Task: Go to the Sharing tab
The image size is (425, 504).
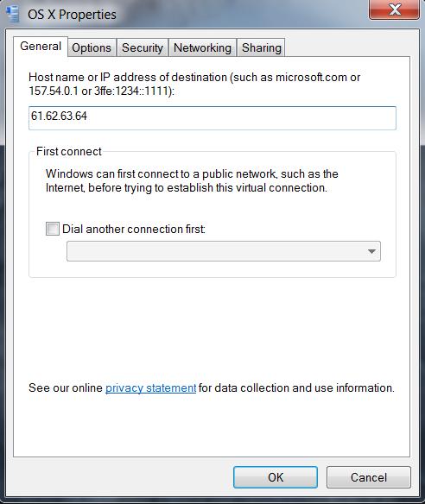Action: coord(261,47)
